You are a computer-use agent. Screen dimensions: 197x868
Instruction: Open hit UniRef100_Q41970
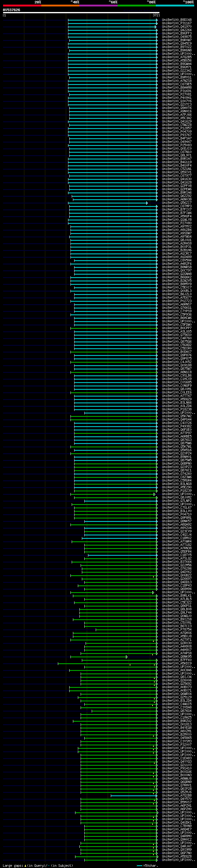click(x=177, y=26)
